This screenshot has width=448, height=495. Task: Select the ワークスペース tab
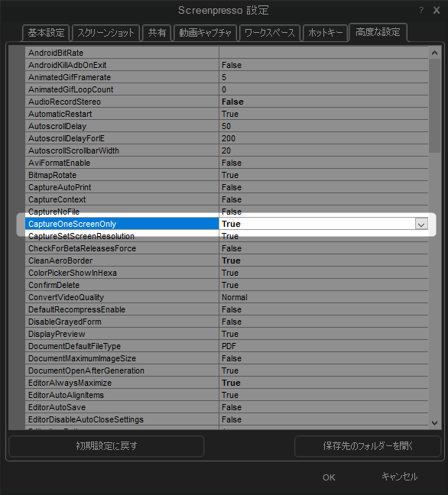[x=270, y=33]
